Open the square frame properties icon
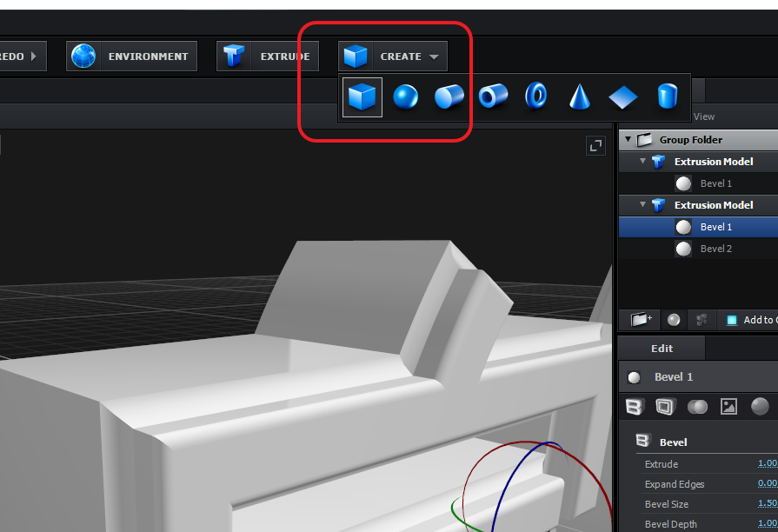778x532 pixels. 666,407
